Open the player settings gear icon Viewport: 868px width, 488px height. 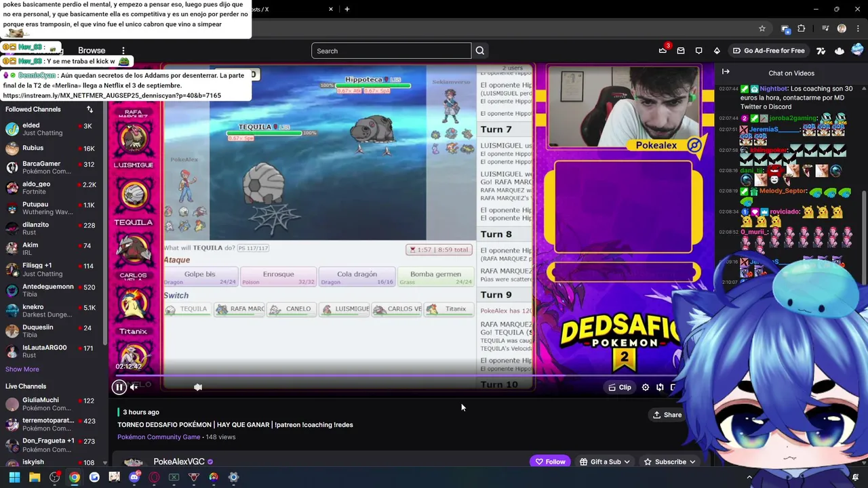646,387
